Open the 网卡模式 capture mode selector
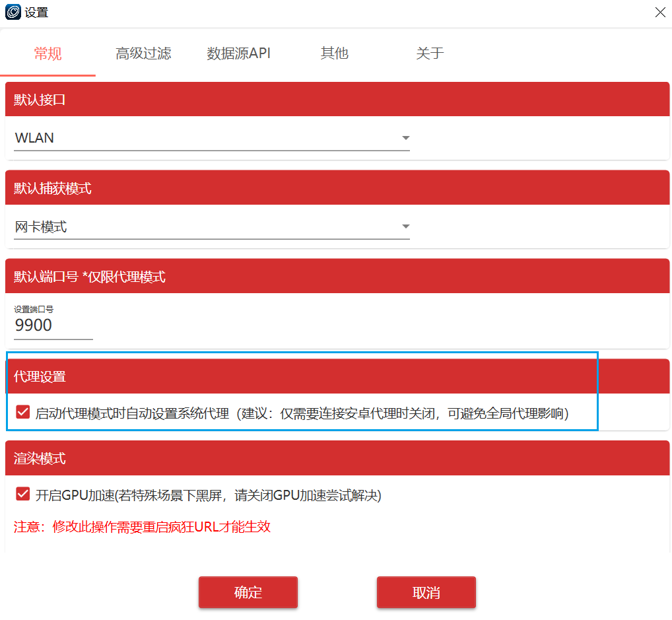The height and width of the screenshot is (620, 672). [405, 226]
